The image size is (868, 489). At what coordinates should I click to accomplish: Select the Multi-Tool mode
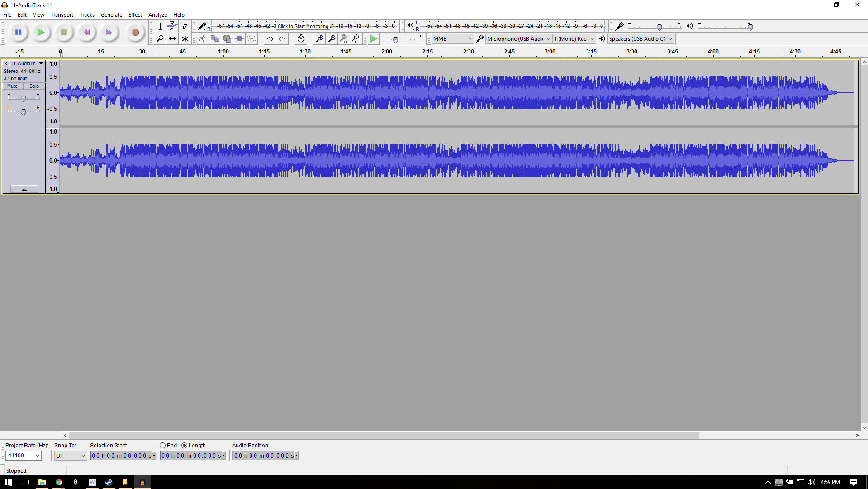pyautogui.click(x=185, y=38)
